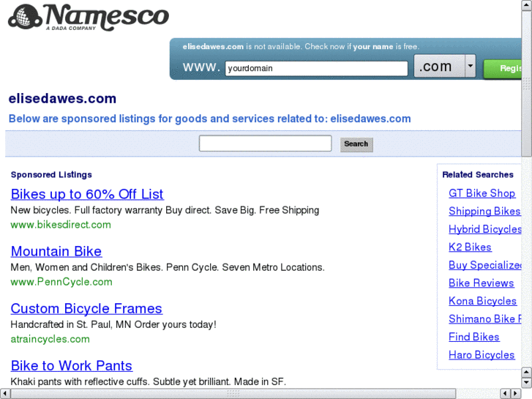This screenshot has width=532, height=399.
Task: Click the green Register button
Action: pos(503,69)
